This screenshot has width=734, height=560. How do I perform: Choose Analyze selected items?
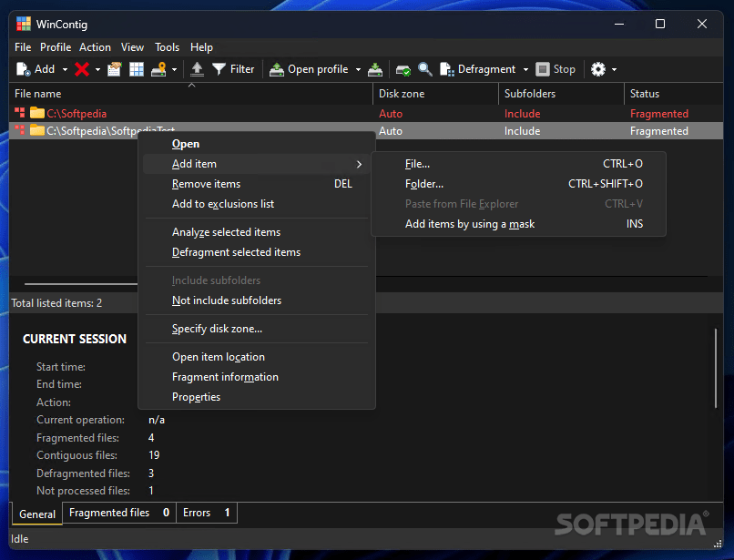[x=257, y=232]
